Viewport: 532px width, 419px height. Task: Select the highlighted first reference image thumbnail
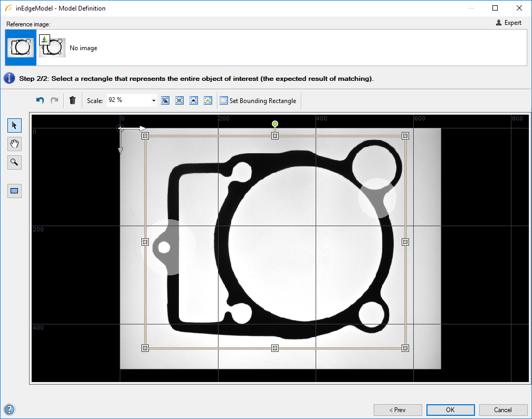click(21, 48)
